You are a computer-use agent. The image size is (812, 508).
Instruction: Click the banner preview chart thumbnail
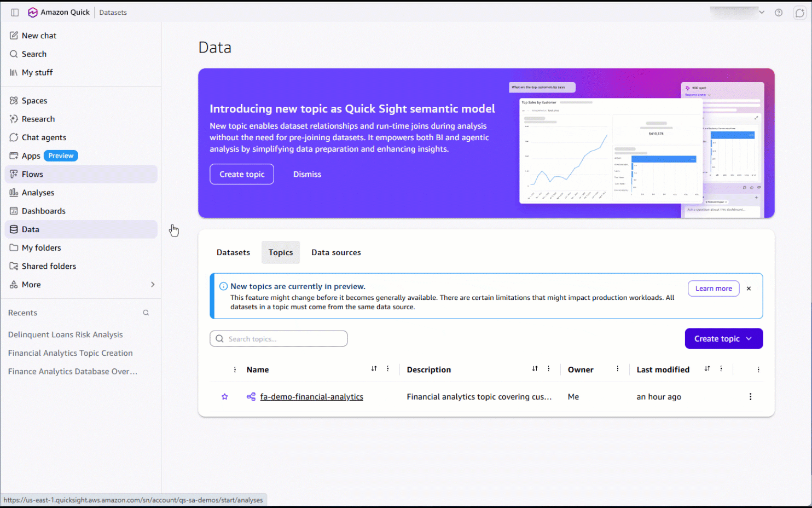click(611, 151)
